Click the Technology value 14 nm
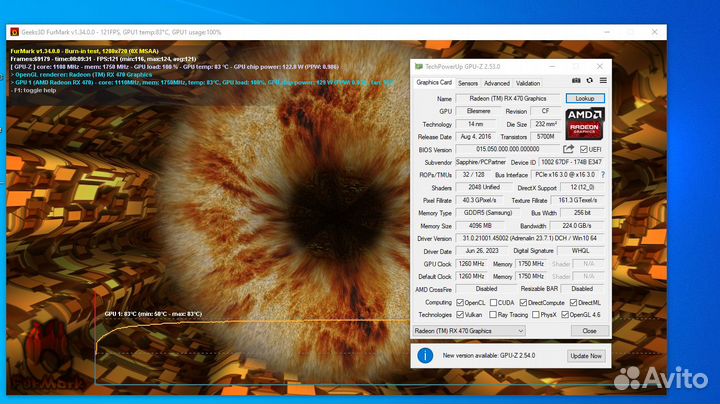Image resolution: width=720 pixels, height=404 pixels. click(x=476, y=124)
